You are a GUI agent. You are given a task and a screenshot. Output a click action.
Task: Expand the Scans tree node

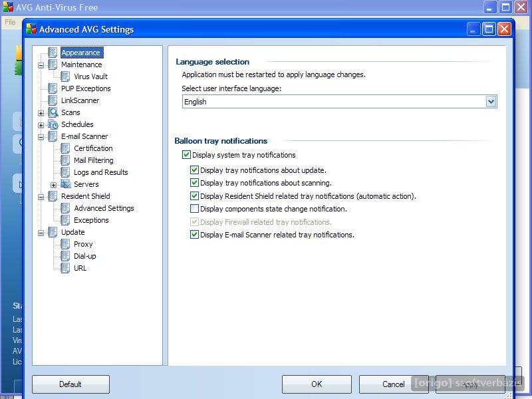(x=41, y=113)
